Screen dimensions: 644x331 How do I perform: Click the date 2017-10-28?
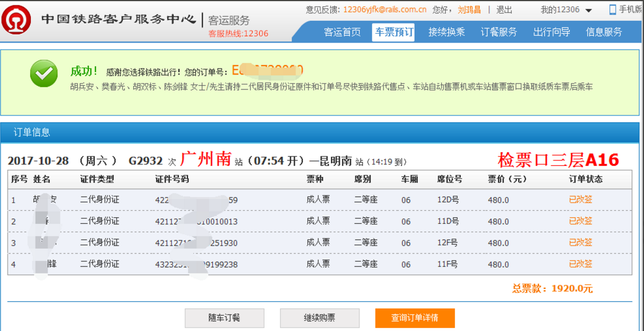(38, 161)
